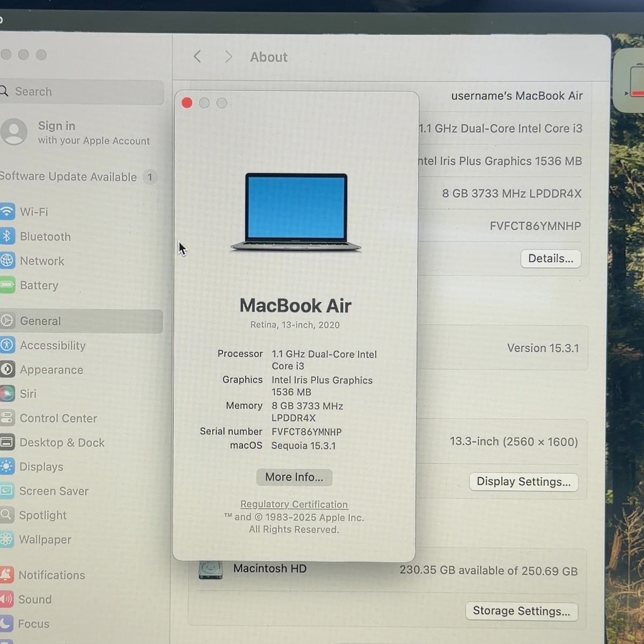Open Control Center icon in sidebar
The width and height of the screenshot is (644, 644).
[7, 418]
